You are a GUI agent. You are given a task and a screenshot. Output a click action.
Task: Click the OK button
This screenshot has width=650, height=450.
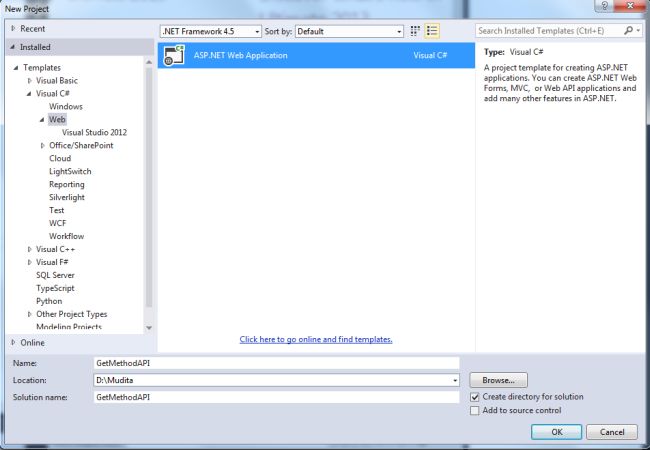[556, 432]
